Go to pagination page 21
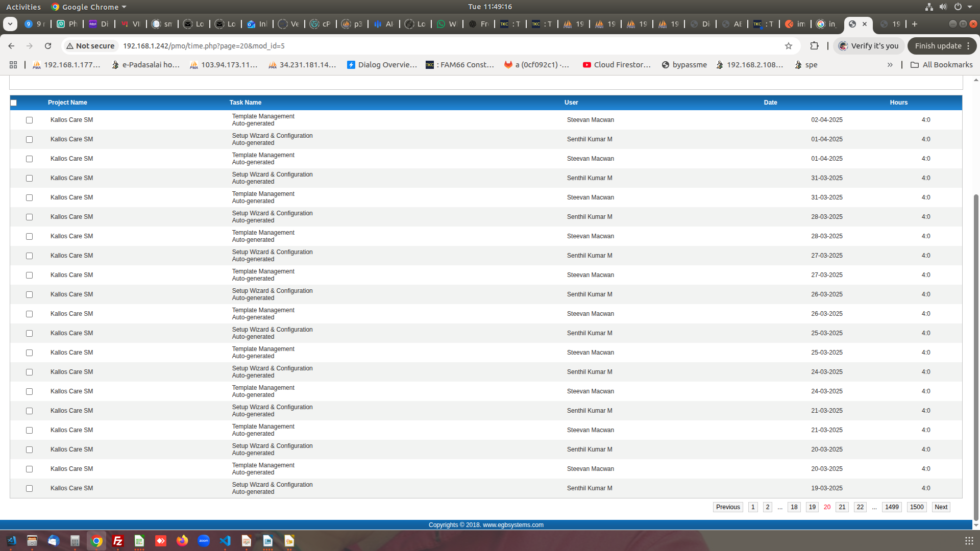This screenshot has width=980, height=551. (842, 507)
